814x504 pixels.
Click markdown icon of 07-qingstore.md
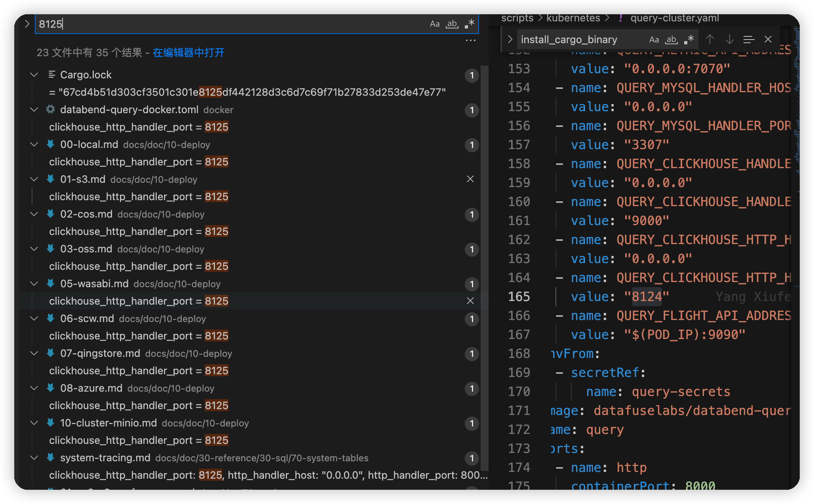point(50,353)
